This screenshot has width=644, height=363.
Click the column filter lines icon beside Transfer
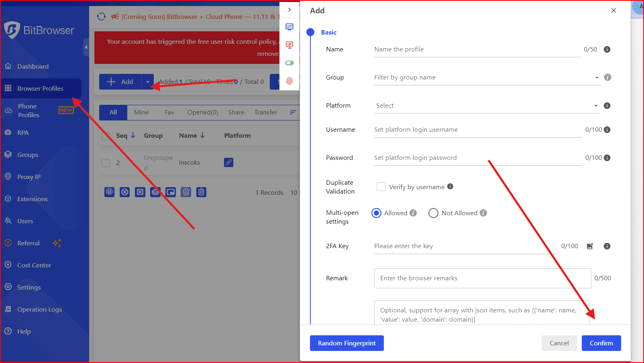293,112
